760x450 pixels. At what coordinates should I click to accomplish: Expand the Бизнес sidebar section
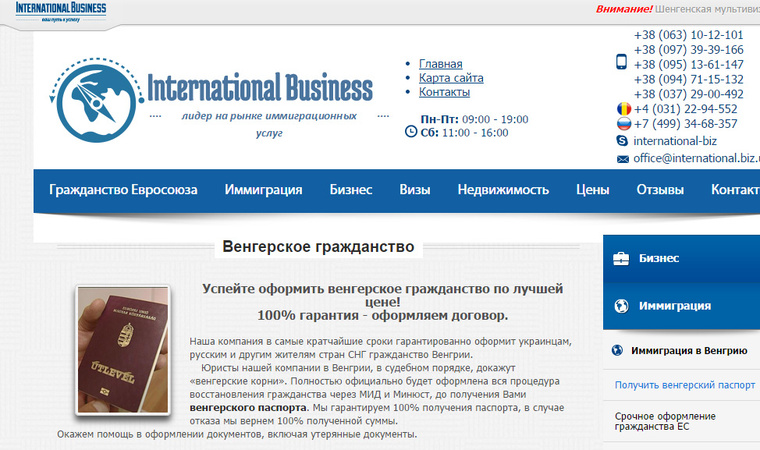click(x=681, y=258)
